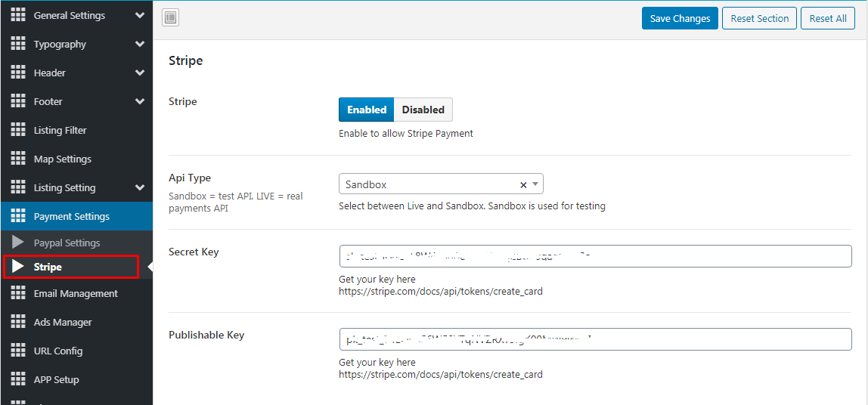This screenshot has width=868, height=405.
Task: Go to APP Setup in sidebar
Action: [56, 379]
